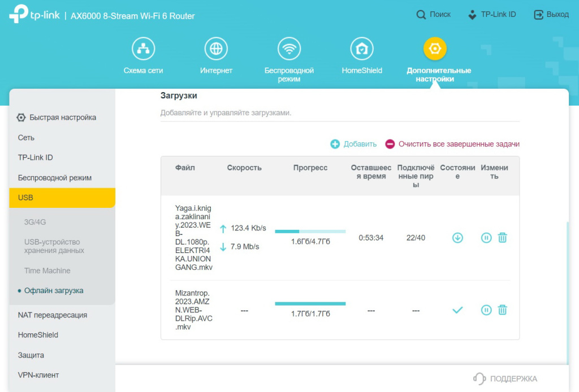Click the Поиск label
This screenshot has height=392, width=579.
tap(440, 14)
